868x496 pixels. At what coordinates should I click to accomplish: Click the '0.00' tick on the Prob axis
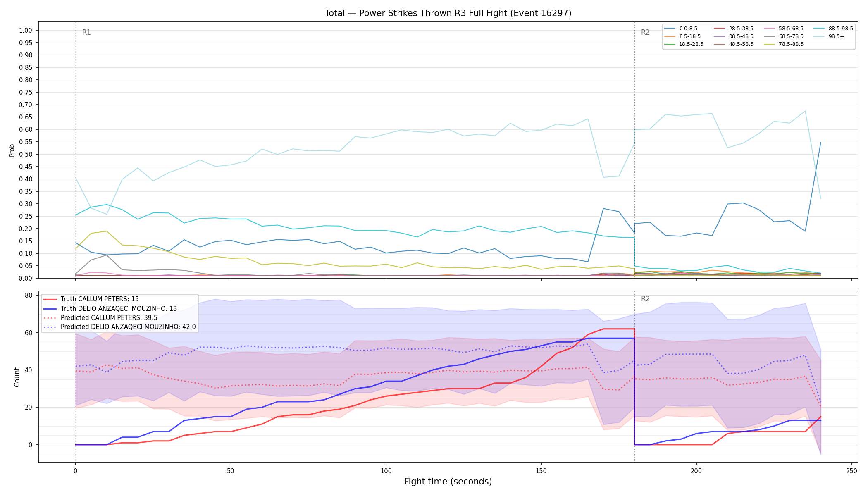point(26,278)
